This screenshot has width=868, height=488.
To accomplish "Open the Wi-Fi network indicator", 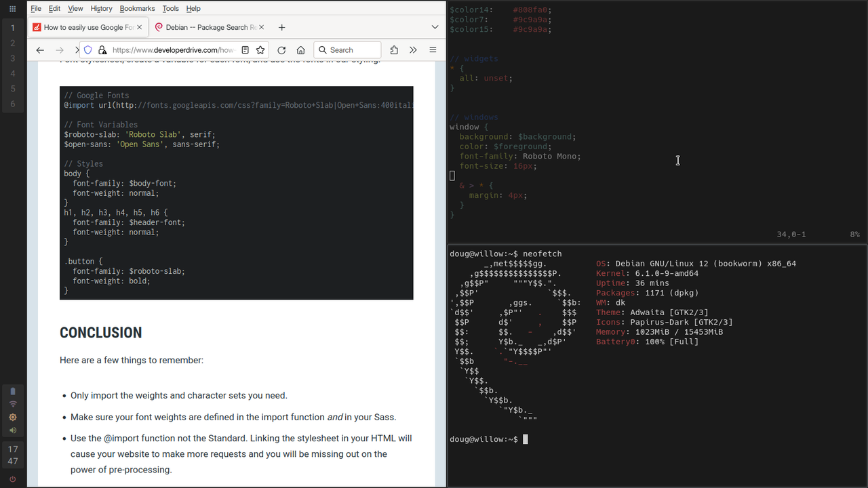I will pos(12,404).
